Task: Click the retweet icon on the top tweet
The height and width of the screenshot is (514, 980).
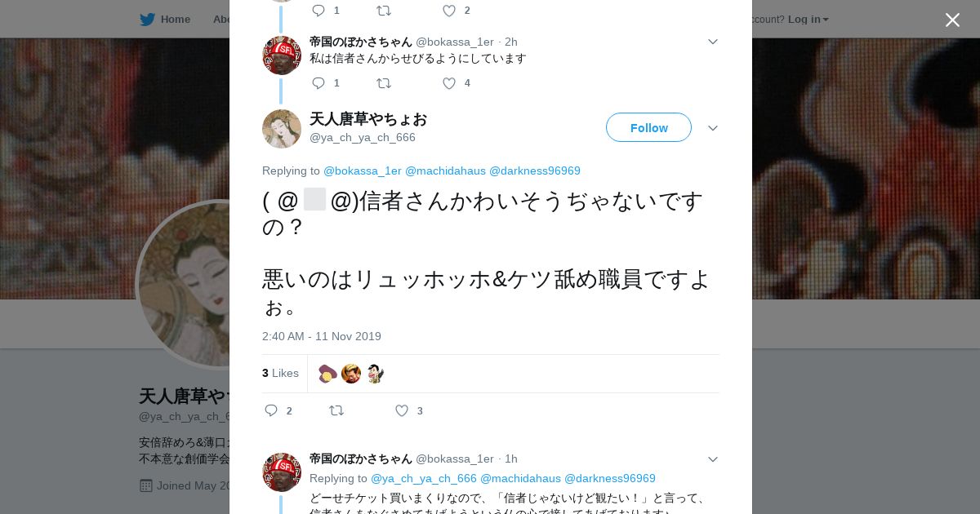Action: 384,11
